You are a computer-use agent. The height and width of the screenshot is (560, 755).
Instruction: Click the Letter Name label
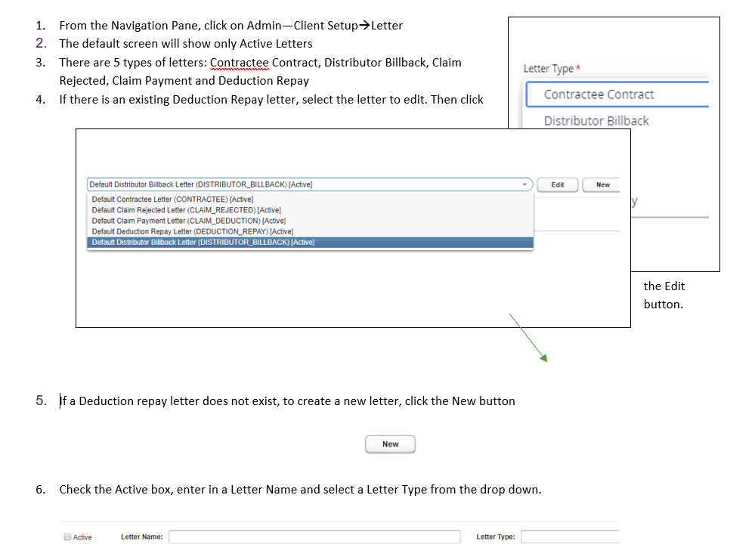point(141,537)
